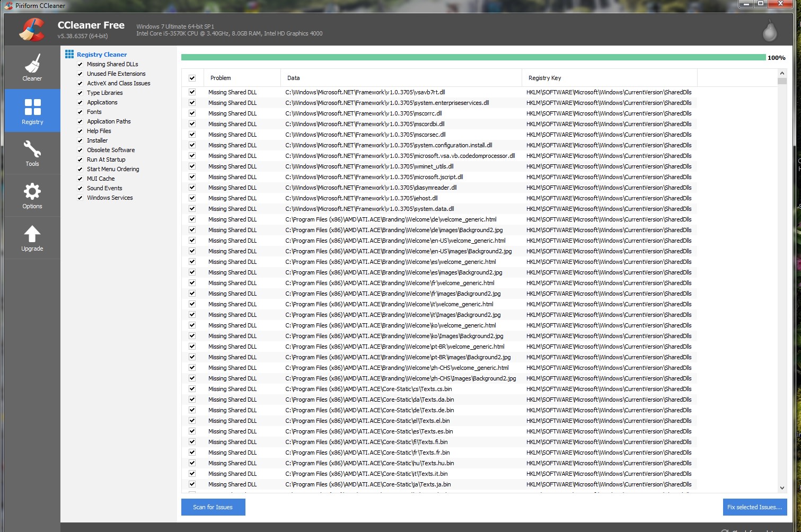Disable the Installer scan option
Screen dimensions: 801x532
click(80, 141)
